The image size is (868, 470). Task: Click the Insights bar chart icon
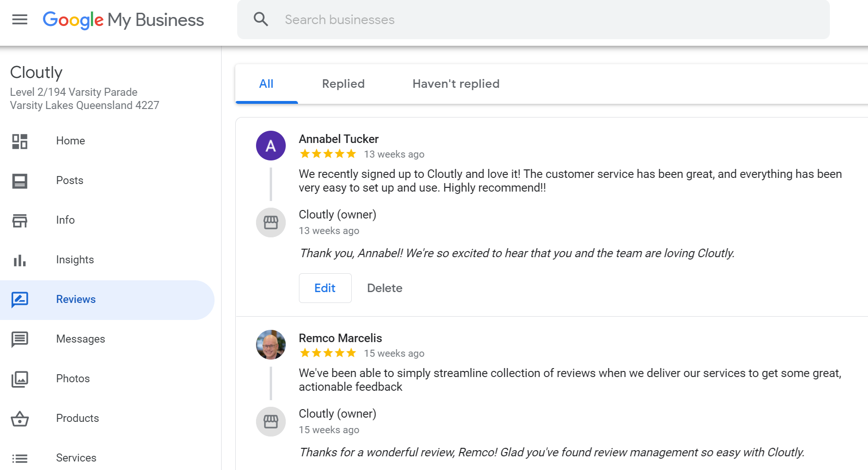(x=20, y=260)
